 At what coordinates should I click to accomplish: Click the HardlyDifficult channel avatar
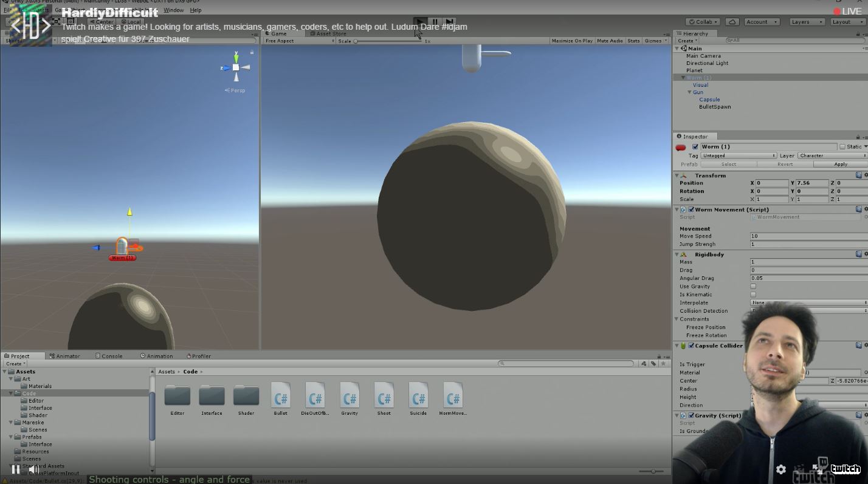(x=30, y=26)
